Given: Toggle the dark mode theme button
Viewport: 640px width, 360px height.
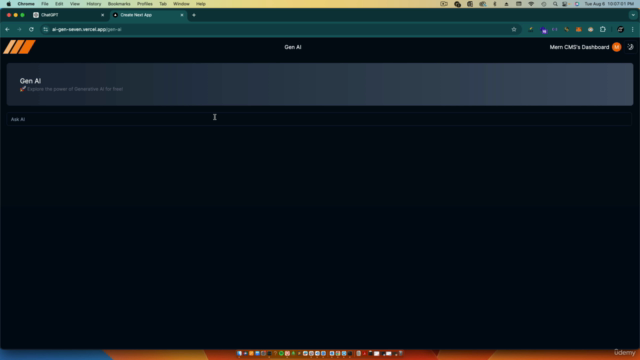Looking at the screenshot, I should (x=630, y=47).
